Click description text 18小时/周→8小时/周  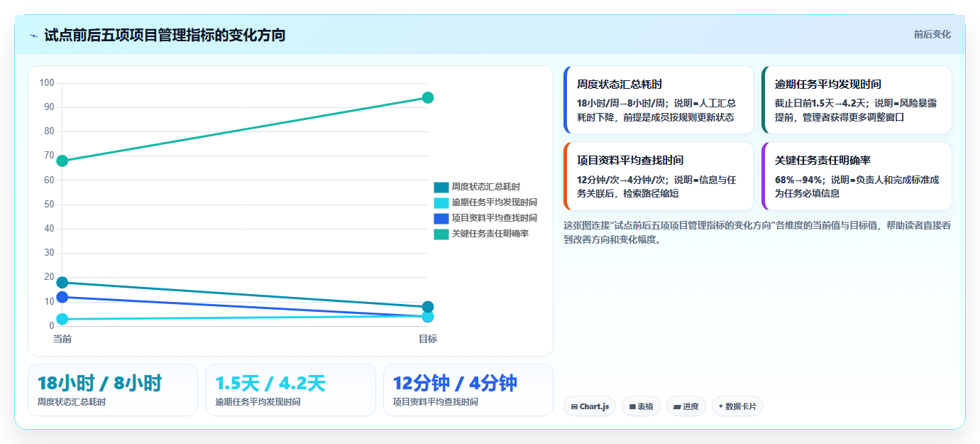pyautogui.click(x=621, y=103)
